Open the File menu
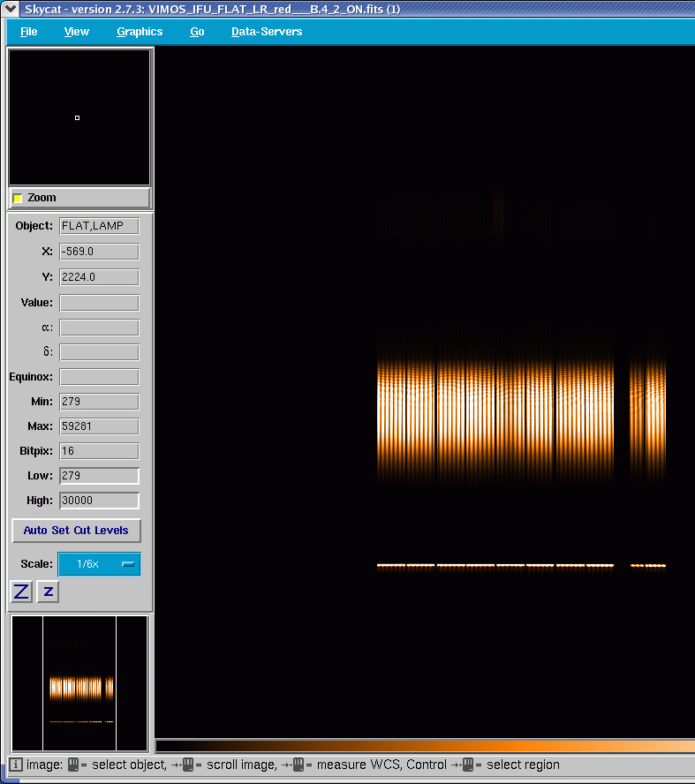This screenshot has width=695, height=784. click(x=28, y=32)
